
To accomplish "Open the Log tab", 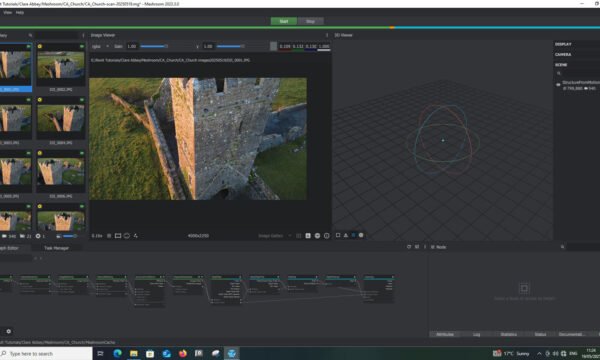I will coord(477,334).
